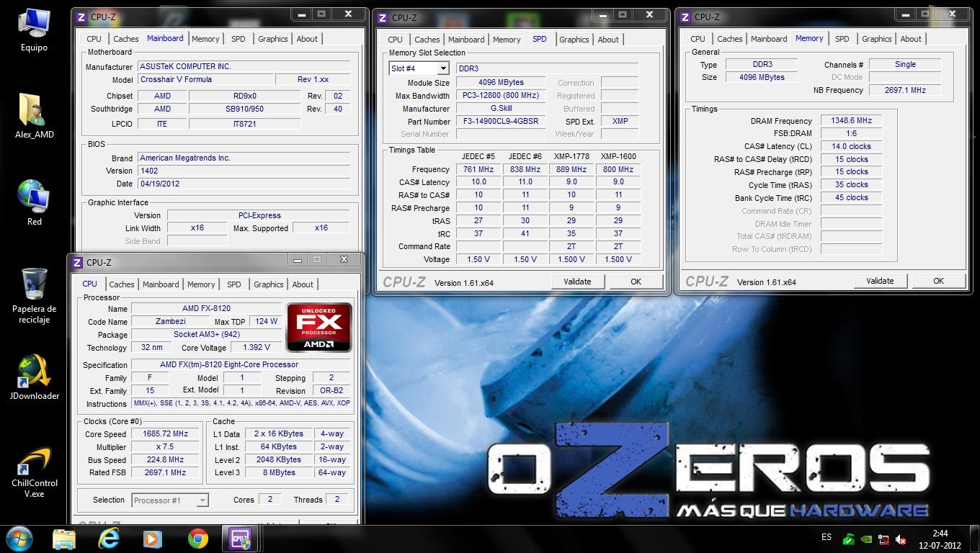Launch Internet Explorer from the taskbar
Image resolution: width=980 pixels, height=553 pixels.
coord(110,539)
